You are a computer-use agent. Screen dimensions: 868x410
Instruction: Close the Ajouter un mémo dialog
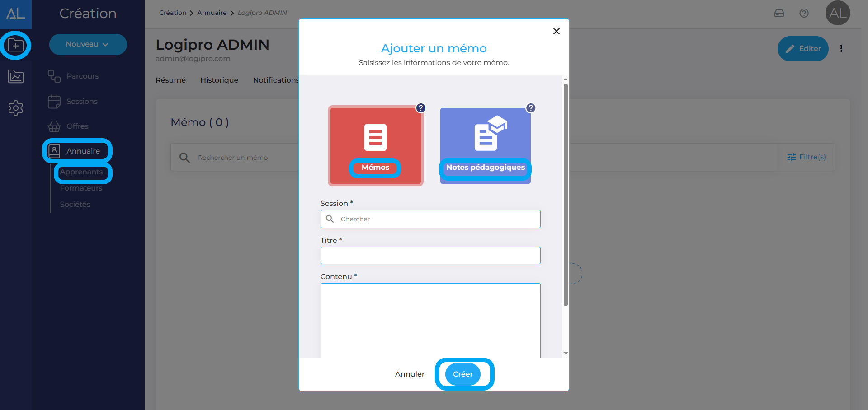tap(557, 31)
